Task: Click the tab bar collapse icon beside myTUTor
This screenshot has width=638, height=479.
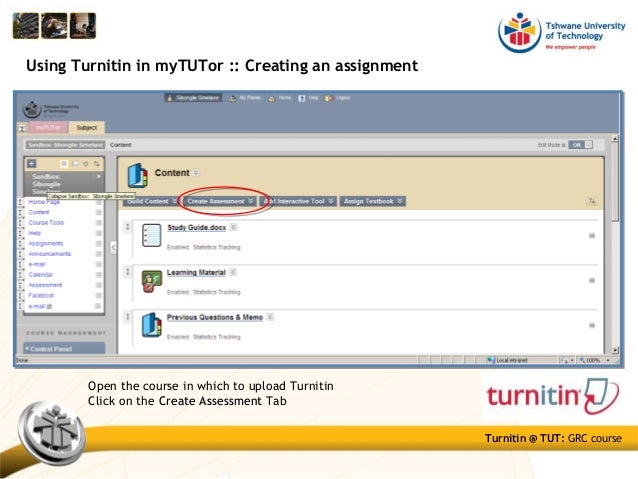Action: pos(22,128)
